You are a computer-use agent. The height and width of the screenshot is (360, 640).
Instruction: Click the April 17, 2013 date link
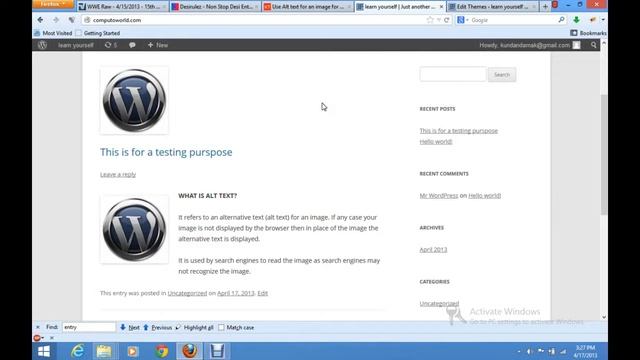[x=236, y=293]
